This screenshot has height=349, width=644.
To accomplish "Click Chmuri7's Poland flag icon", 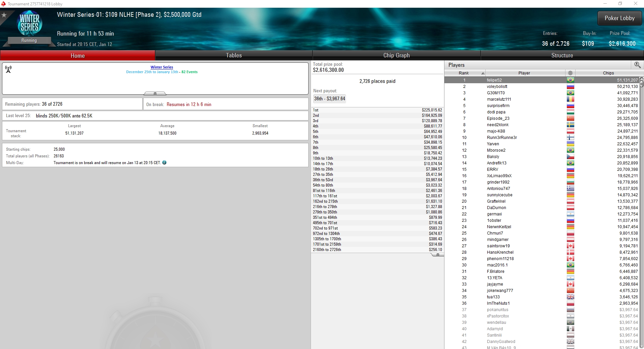I will point(570,233).
